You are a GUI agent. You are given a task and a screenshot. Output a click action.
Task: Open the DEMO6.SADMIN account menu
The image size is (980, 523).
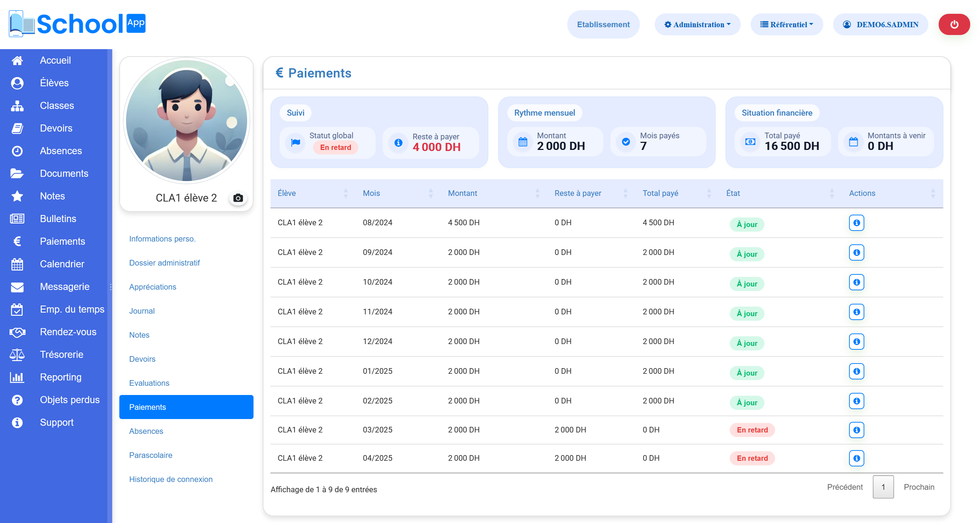coord(880,24)
